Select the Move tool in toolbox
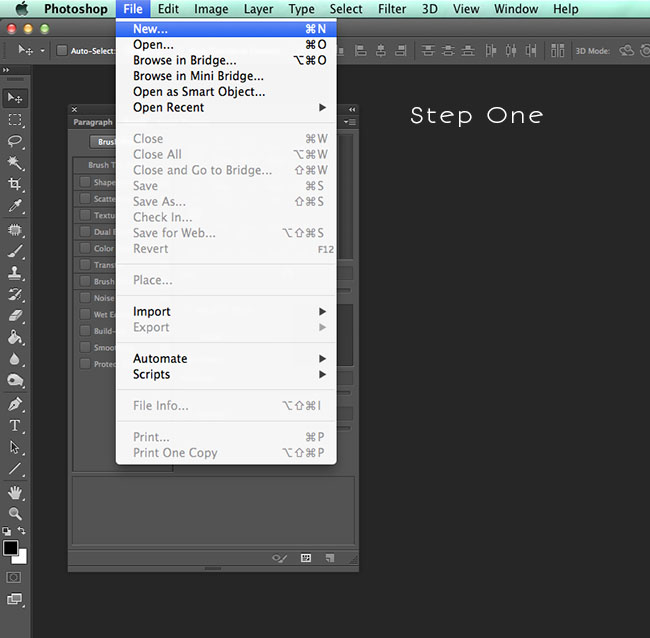 (15, 98)
